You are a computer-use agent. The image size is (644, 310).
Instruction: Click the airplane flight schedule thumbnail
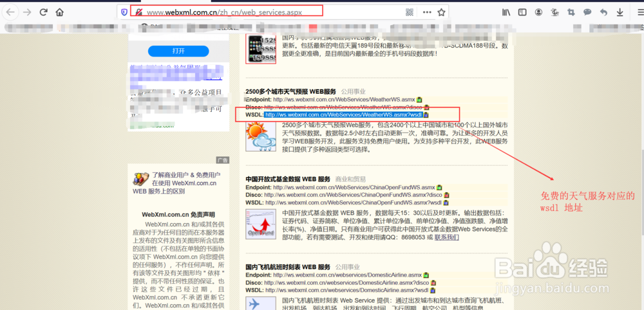(x=260, y=304)
